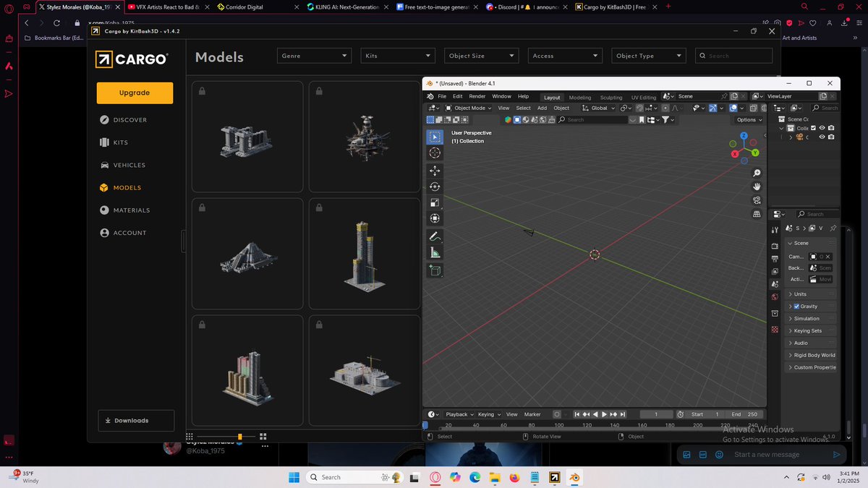Select the Measure tool

click(435, 252)
